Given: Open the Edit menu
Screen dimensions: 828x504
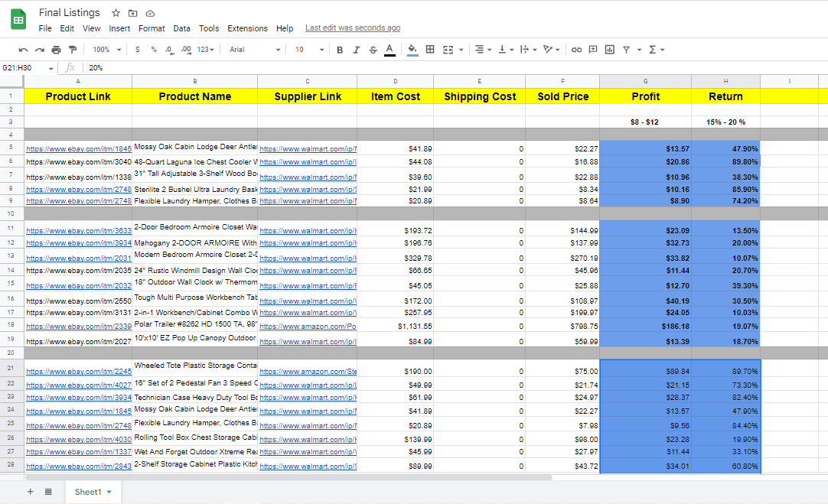Looking at the screenshot, I should 67,28.
